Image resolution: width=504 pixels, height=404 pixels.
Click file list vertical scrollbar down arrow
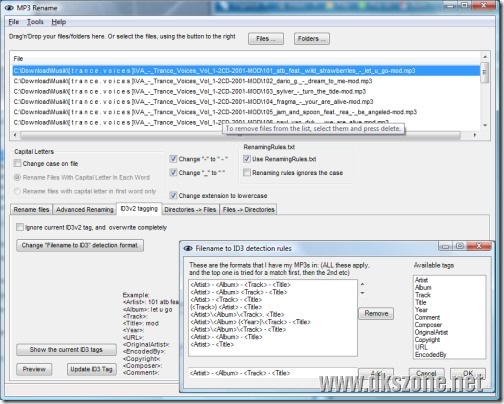(x=485, y=125)
